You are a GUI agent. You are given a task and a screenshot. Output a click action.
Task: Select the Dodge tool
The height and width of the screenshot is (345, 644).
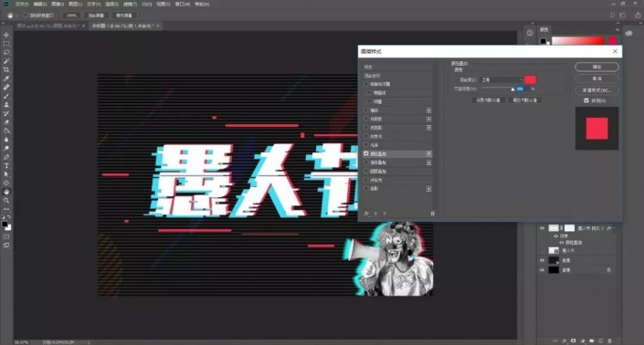click(6, 148)
